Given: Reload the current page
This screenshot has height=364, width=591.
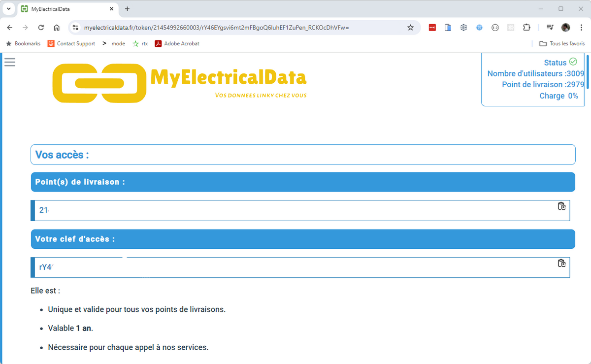Looking at the screenshot, I should pos(41,28).
